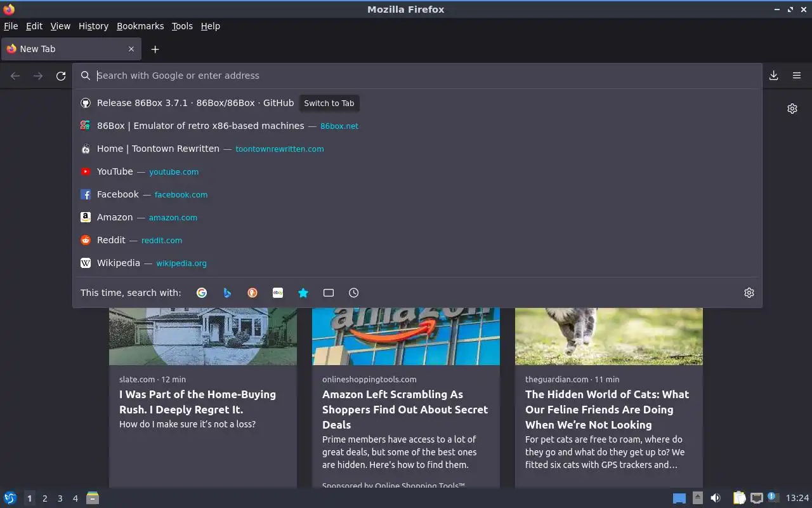
Task: Open the Tools menu
Action: click(x=182, y=26)
